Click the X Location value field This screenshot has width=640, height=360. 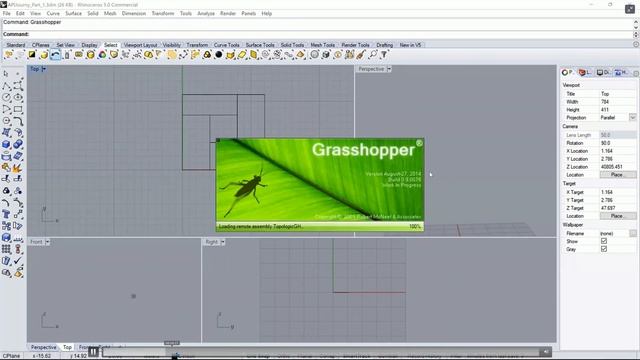coord(618,151)
